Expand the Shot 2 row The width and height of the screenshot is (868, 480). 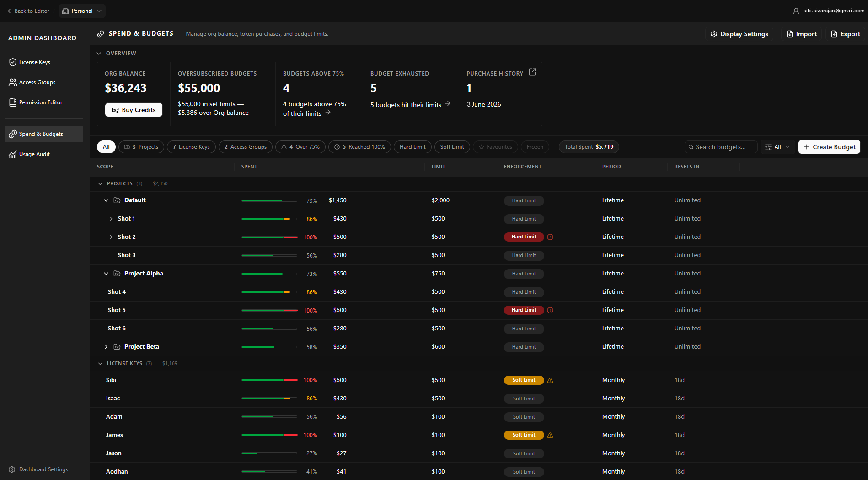click(111, 237)
